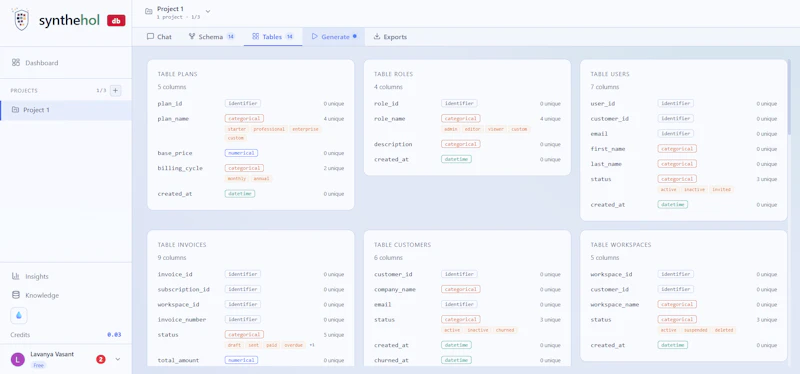Click the Knowledge database icon
The height and width of the screenshot is (374, 800).
[16, 295]
